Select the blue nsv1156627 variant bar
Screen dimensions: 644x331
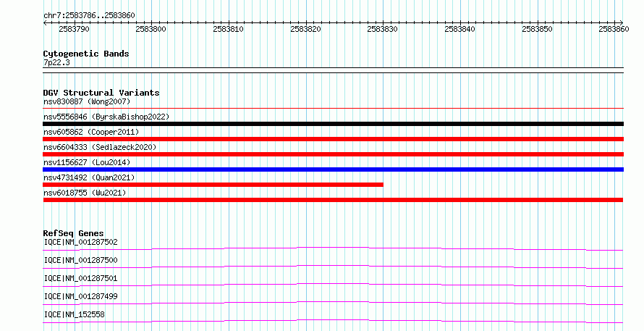pos(333,169)
